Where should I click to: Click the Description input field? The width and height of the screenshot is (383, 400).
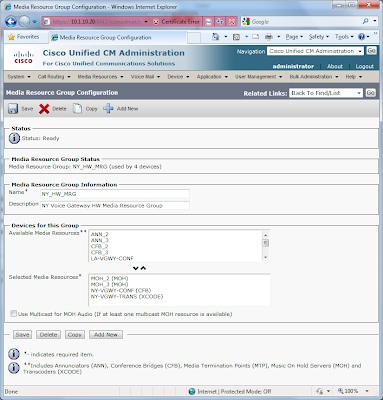115,205
